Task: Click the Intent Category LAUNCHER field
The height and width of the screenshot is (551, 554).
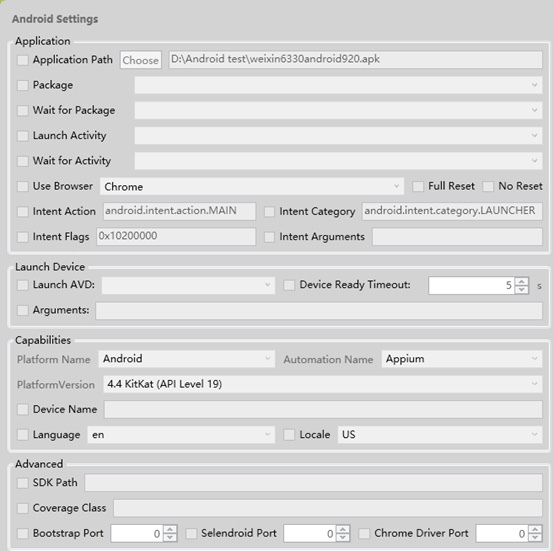Action: pos(452,211)
